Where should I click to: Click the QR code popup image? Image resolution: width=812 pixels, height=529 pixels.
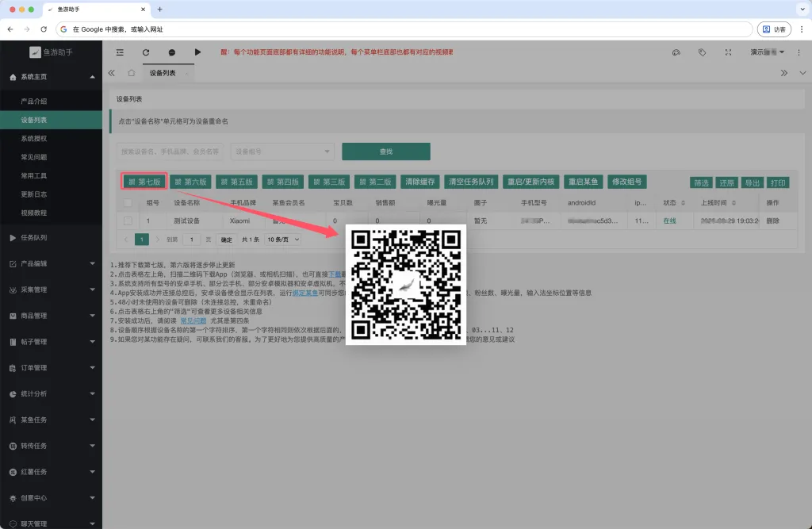pos(406,285)
